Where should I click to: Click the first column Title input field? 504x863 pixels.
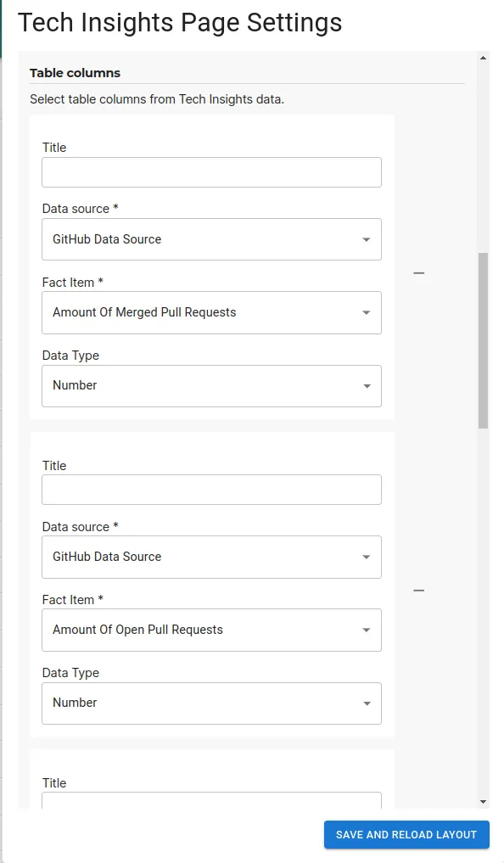211,171
